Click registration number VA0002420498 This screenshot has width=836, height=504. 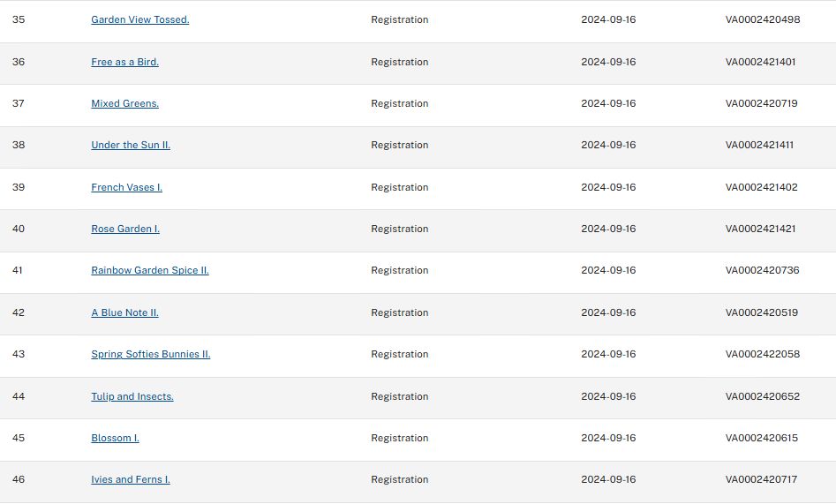click(x=762, y=19)
